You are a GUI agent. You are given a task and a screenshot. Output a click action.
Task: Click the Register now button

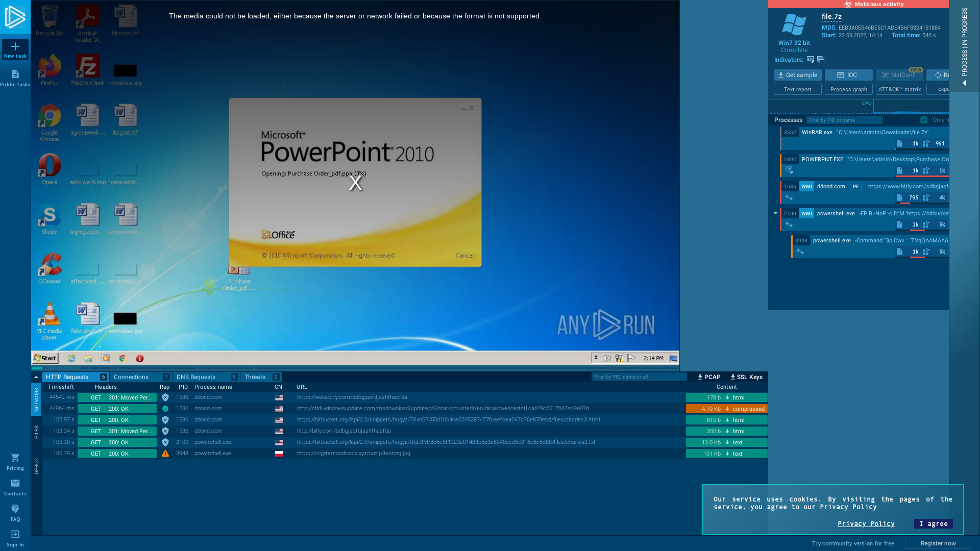tap(938, 543)
